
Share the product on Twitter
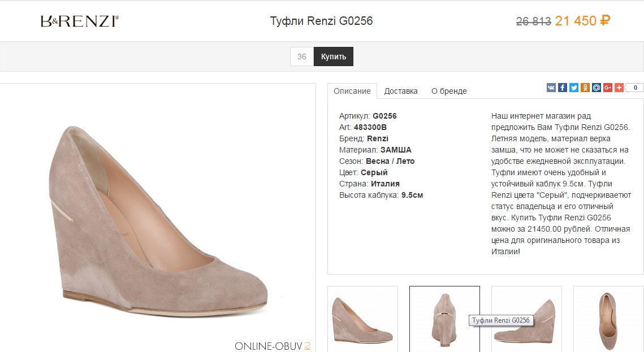tap(574, 88)
